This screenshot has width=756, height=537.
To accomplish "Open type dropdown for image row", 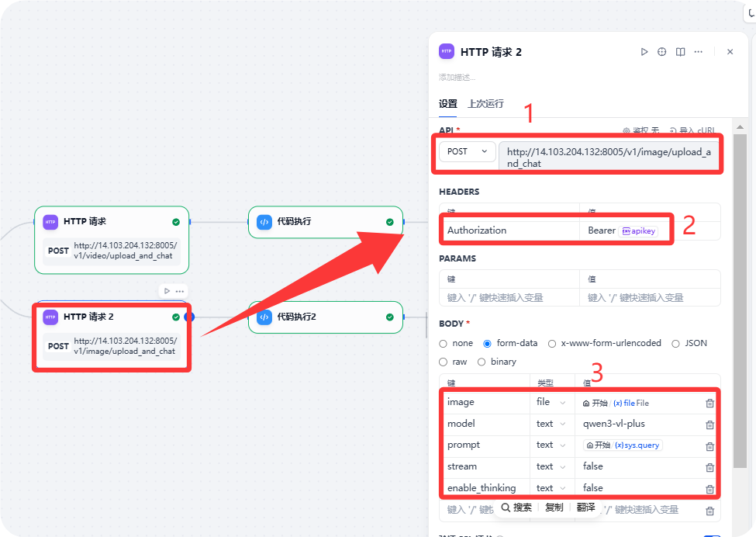I will (x=551, y=402).
